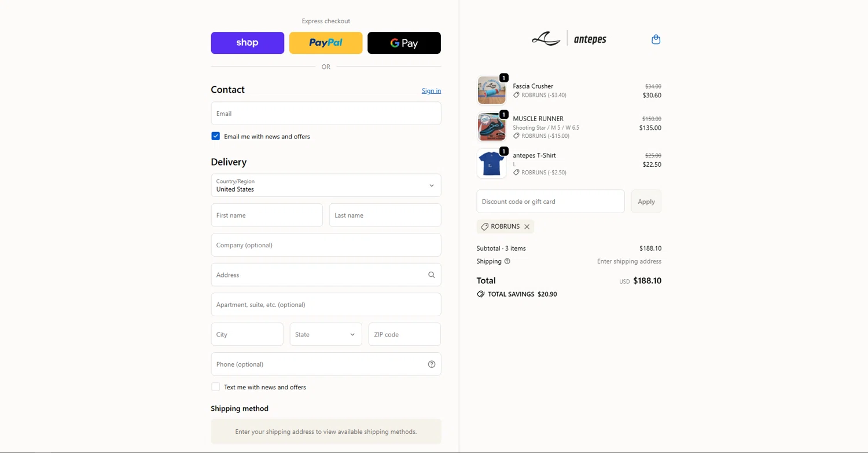This screenshot has height=453, width=868.
Task: Click the $30.60 discounted price
Action: coord(652,95)
